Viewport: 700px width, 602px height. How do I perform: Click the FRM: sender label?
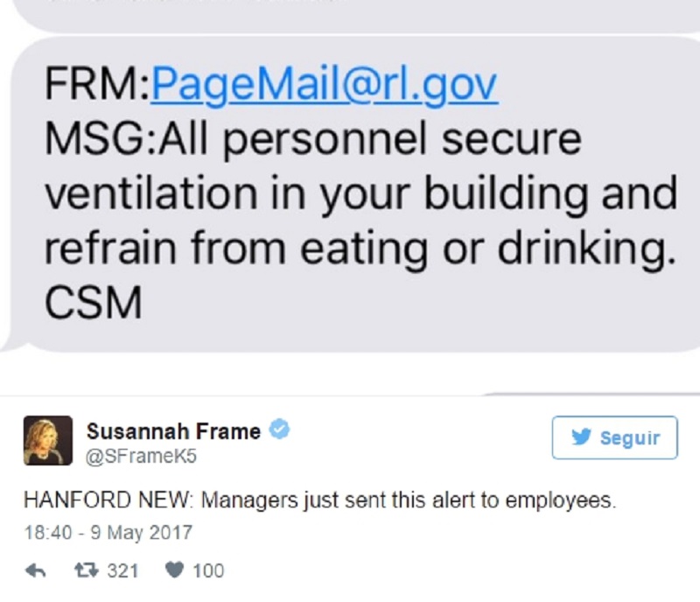[x=97, y=87]
